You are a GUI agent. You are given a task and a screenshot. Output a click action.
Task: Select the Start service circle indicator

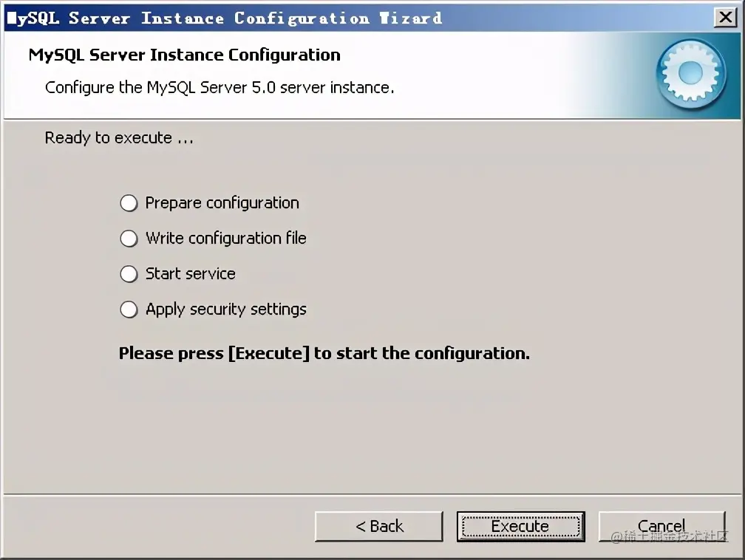129,274
